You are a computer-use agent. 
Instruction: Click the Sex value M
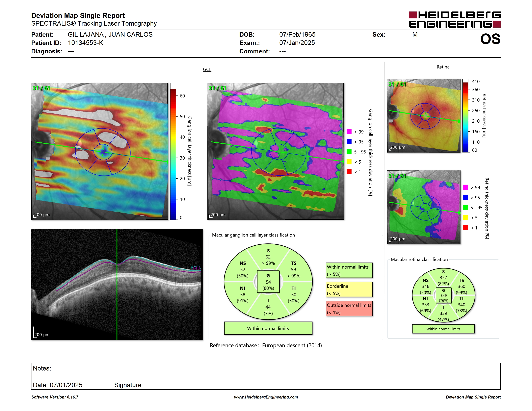click(x=415, y=35)
